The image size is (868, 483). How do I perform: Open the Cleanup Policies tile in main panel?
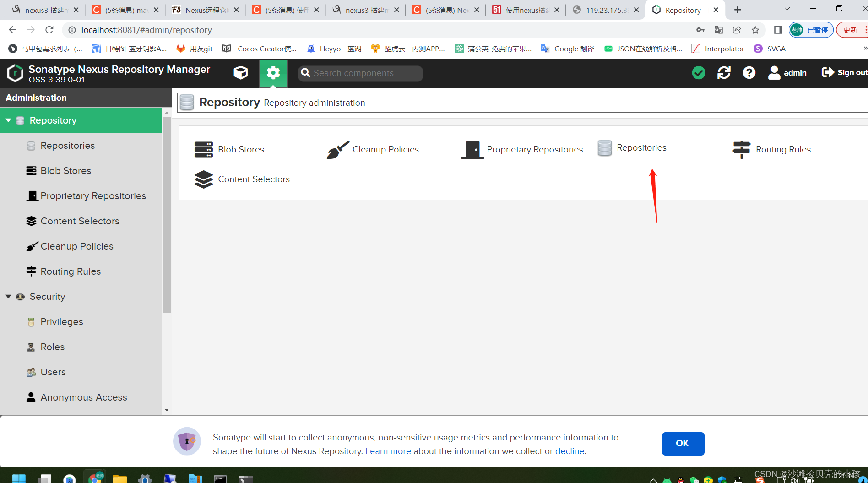(x=373, y=150)
